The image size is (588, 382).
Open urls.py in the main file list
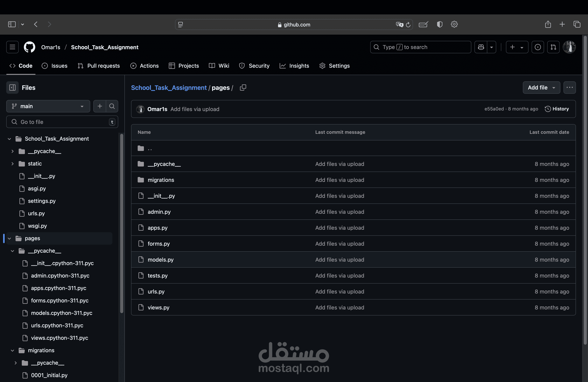pos(156,292)
